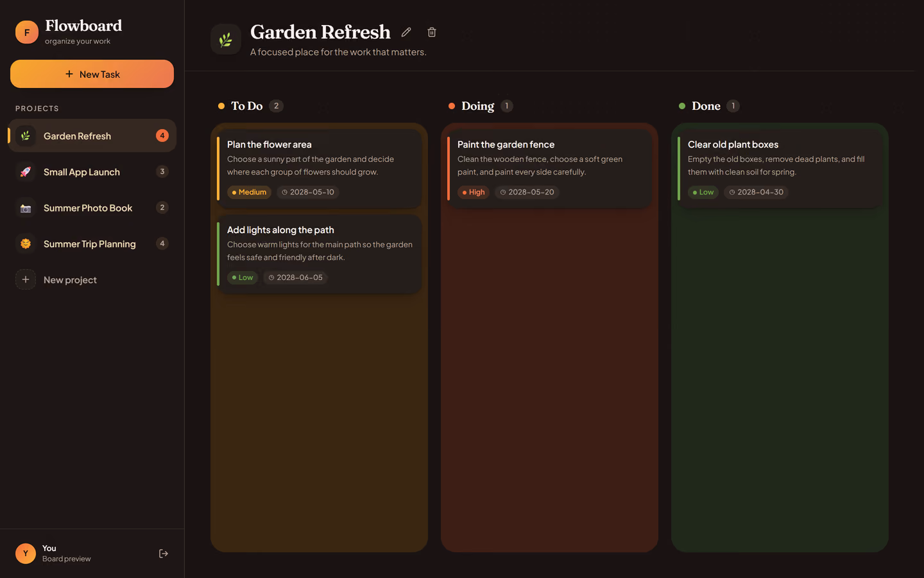The image size is (924, 578).
Task: Click the To Do column heading
Action: (247, 106)
